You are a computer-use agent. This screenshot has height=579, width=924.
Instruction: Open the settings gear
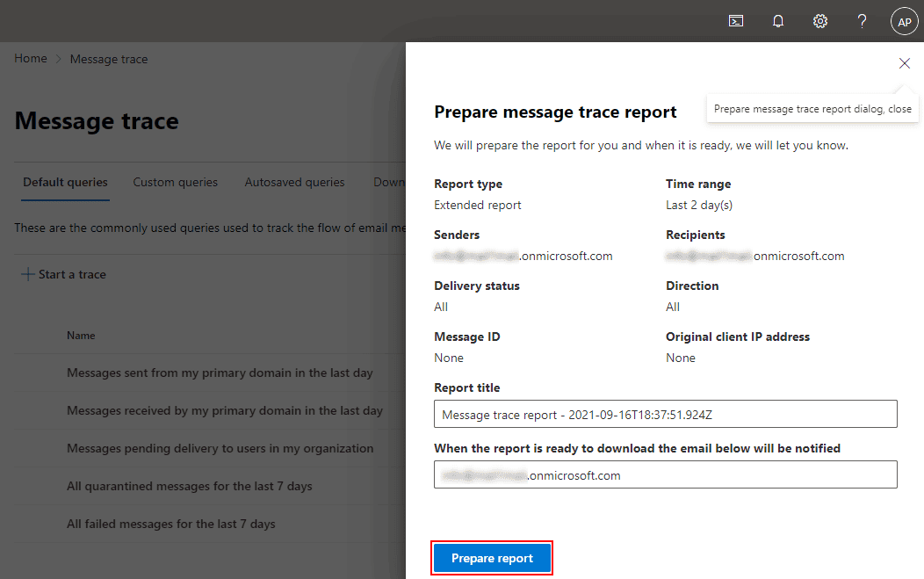(820, 21)
